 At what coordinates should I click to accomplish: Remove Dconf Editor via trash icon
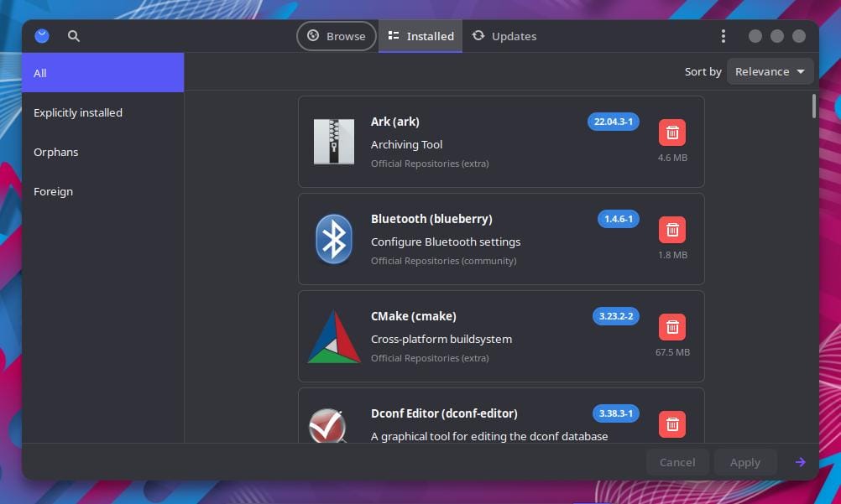click(x=672, y=424)
